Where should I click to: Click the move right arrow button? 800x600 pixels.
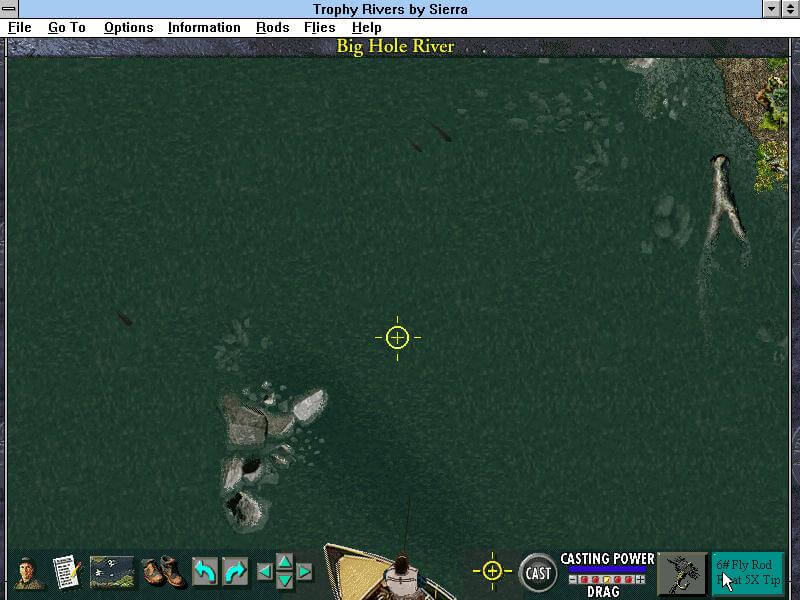(x=304, y=572)
